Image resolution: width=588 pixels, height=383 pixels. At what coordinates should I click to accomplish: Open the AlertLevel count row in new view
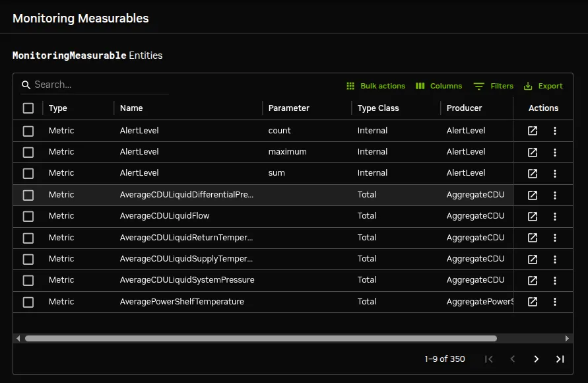tap(533, 131)
